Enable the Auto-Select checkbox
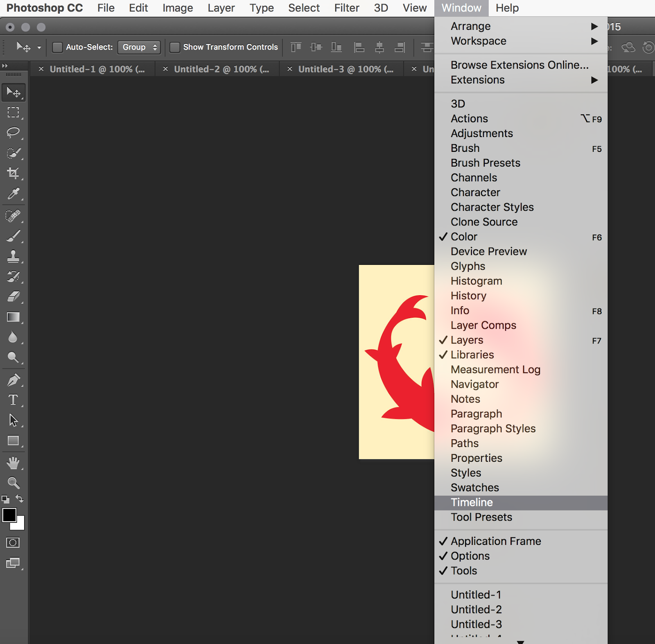Viewport: 655px width, 644px height. [x=57, y=47]
